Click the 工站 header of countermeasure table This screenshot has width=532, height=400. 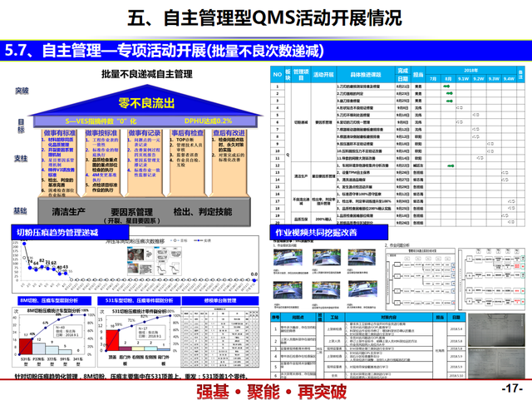(x=334, y=317)
